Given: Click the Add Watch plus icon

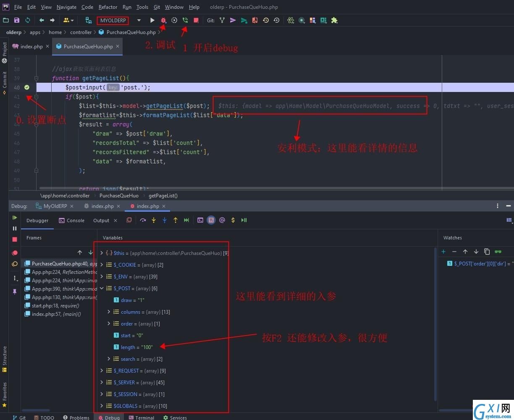Looking at the screenshot, I should coord(443,252).
